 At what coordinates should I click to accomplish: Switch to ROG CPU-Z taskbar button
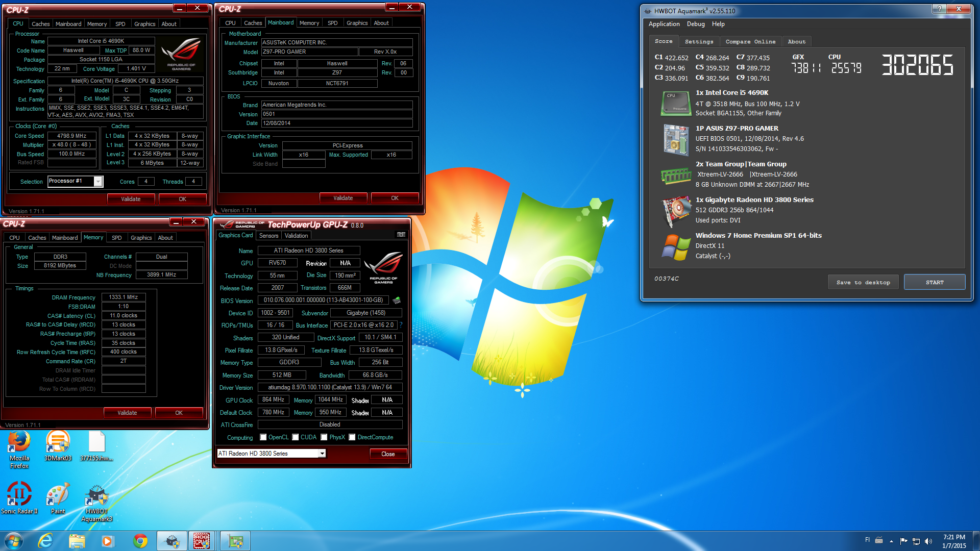click(x=202, y=541)
